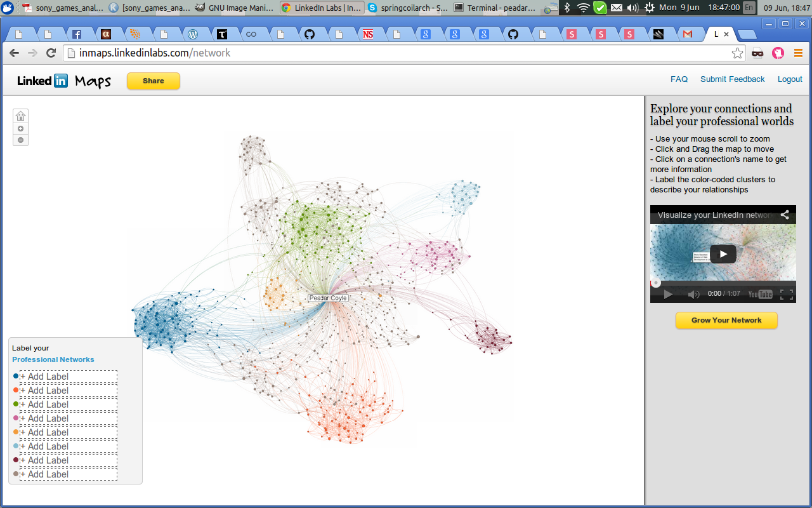Switch to the infinity-symbol browser tab
The width and height of the screenshot is (812, 508).
click(x=251, y=34)
